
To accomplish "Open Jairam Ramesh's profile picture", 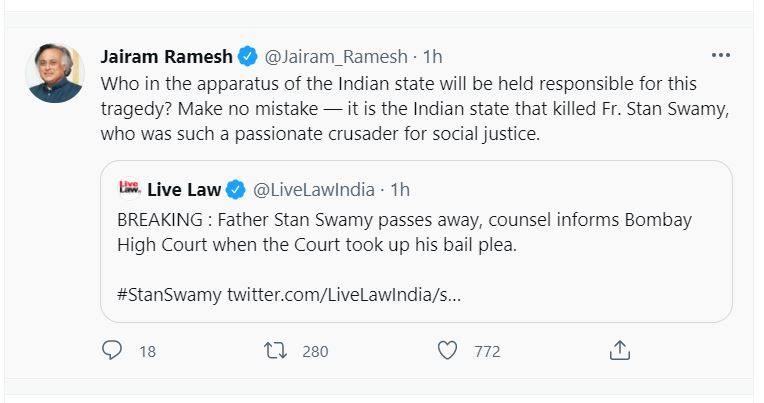I will click(x=55, y=73).
